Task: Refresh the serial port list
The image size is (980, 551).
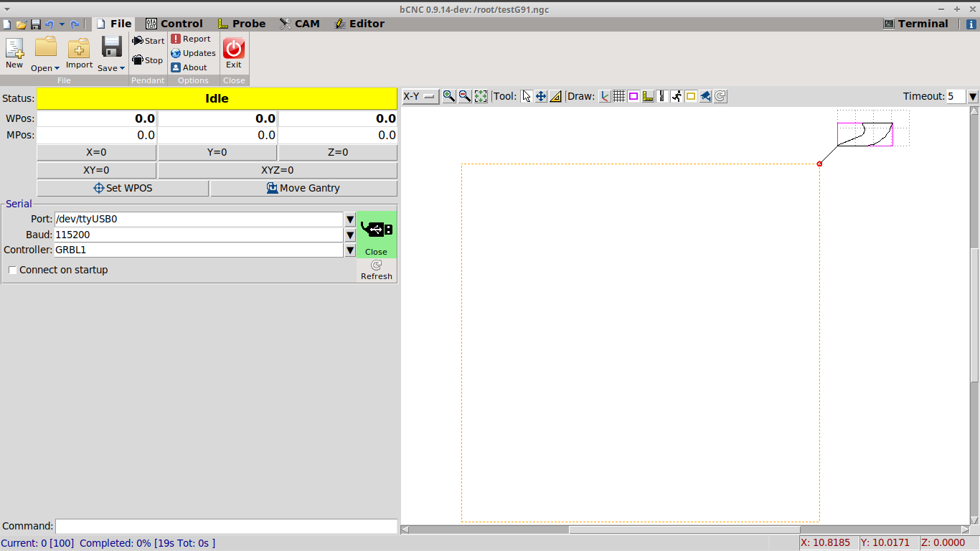Action: 377,270
